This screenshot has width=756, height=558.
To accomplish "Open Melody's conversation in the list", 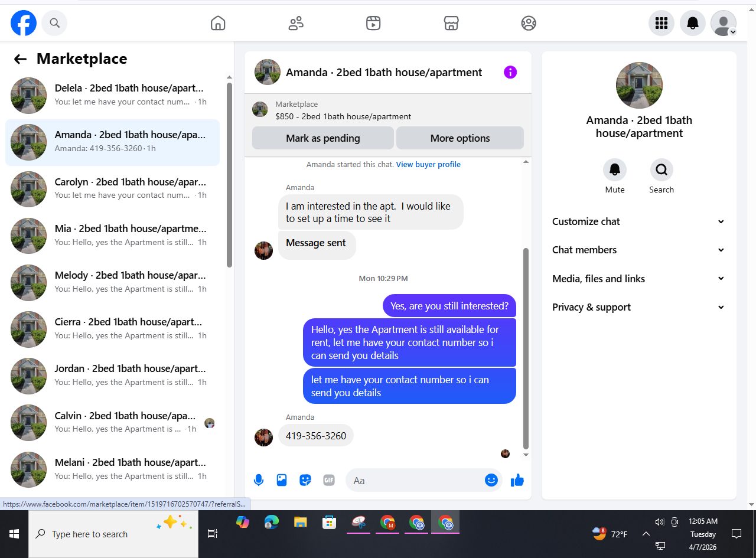I will tap(112, 282).
